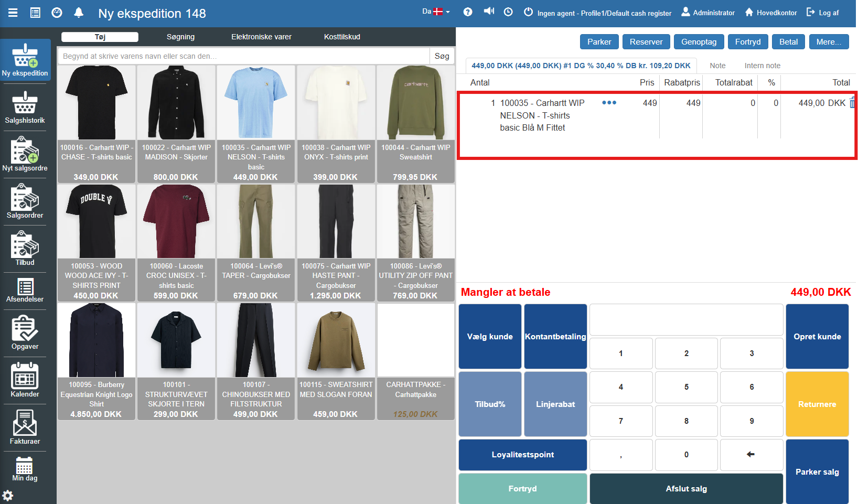Open Opgaver in sidebar
This screenshot has height=504, width=858.
pyautogui.click(x=25, y=333)
